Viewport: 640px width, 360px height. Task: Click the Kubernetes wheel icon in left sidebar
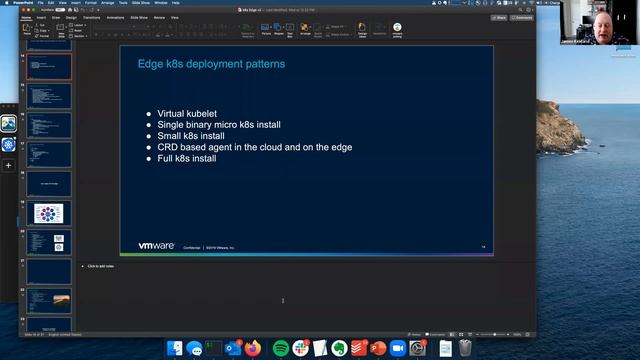pos(8,144)
